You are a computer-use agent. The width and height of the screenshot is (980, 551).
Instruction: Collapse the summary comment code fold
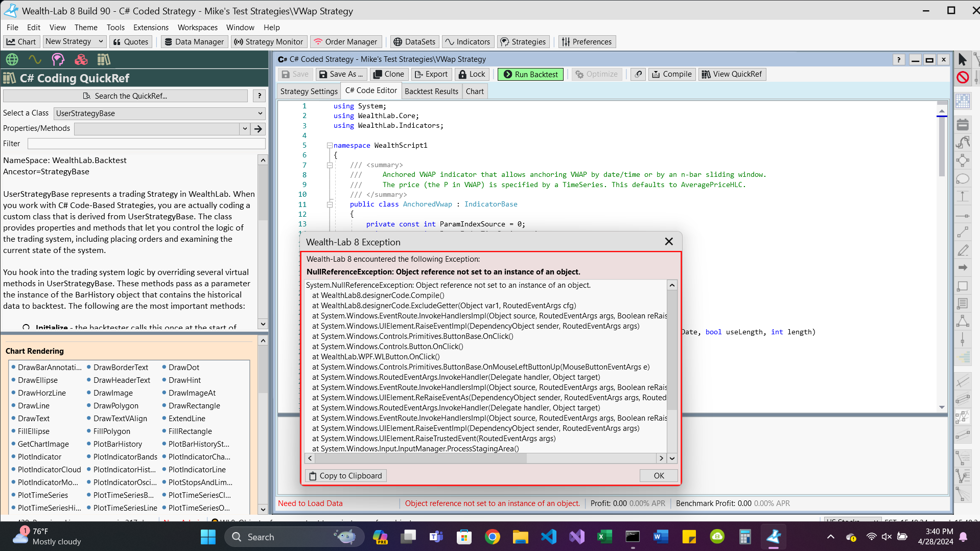coord(330,165)
